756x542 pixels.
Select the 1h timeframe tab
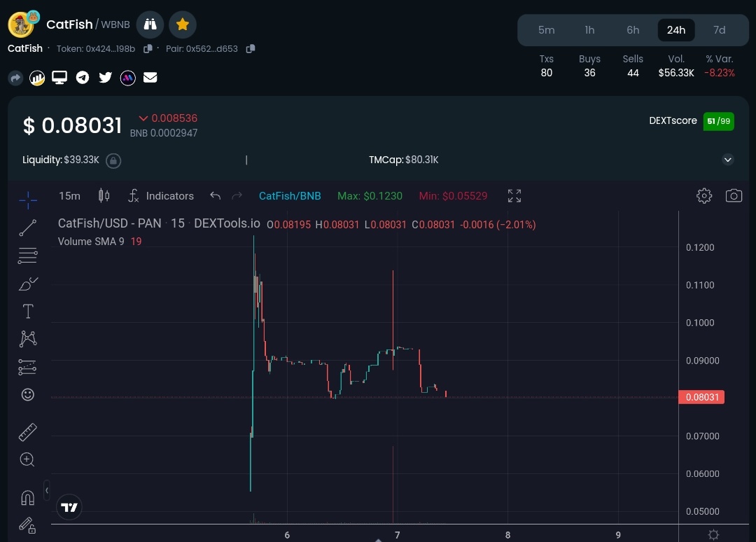[589, 30]
